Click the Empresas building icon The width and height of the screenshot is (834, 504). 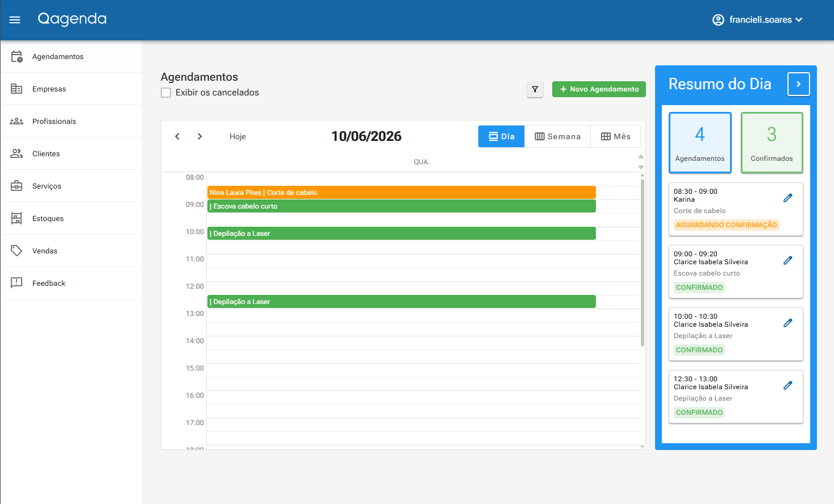tap(16, 89)
